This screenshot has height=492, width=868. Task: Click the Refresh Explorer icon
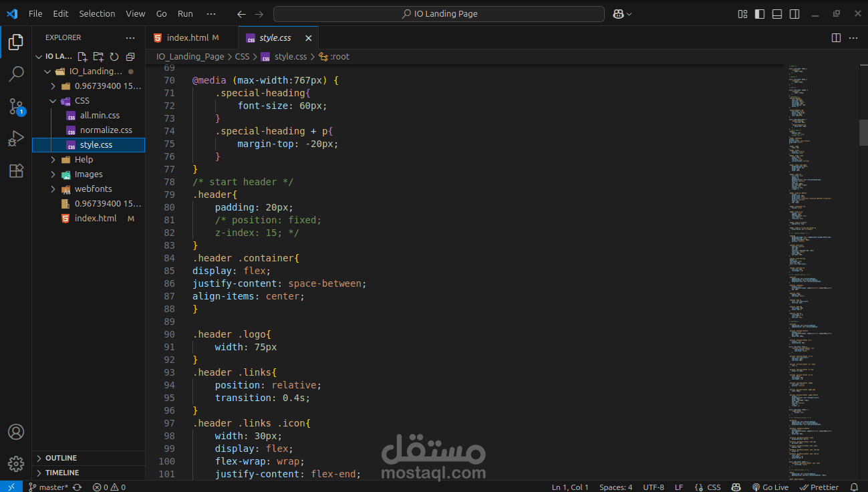point(114,57)
